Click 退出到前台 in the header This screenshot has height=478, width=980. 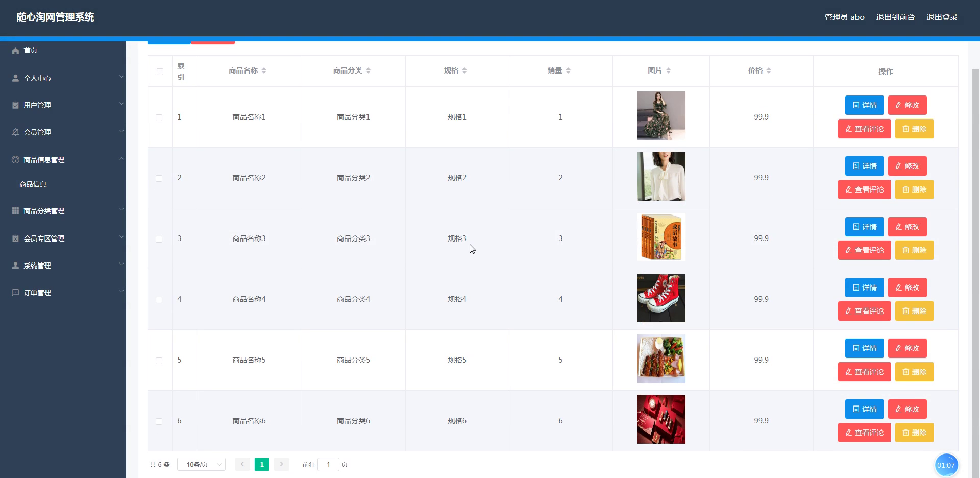[x=895, y=17]
